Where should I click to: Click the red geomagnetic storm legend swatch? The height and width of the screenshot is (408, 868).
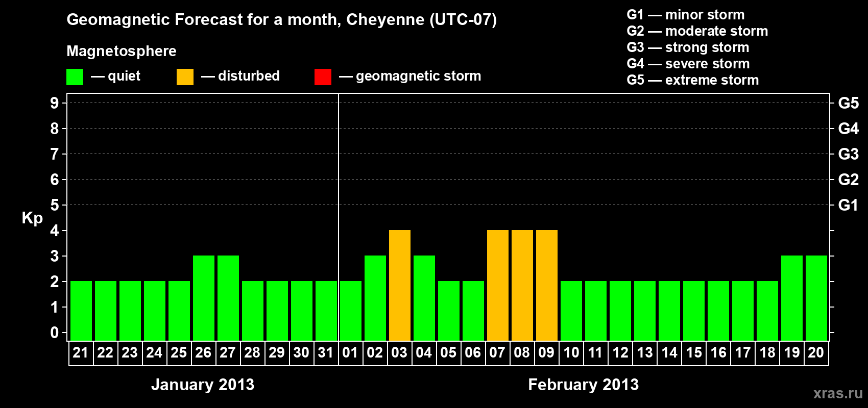tap(323, 77)
